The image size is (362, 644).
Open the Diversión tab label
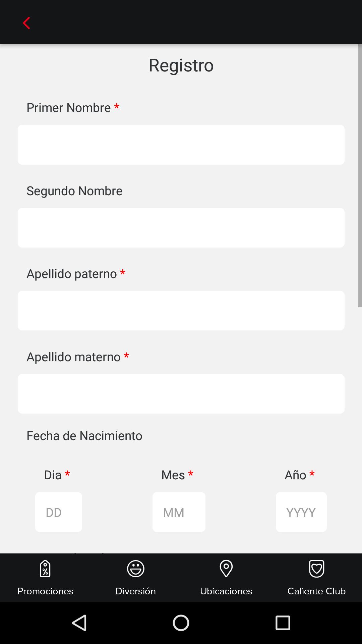coord(136,591)
